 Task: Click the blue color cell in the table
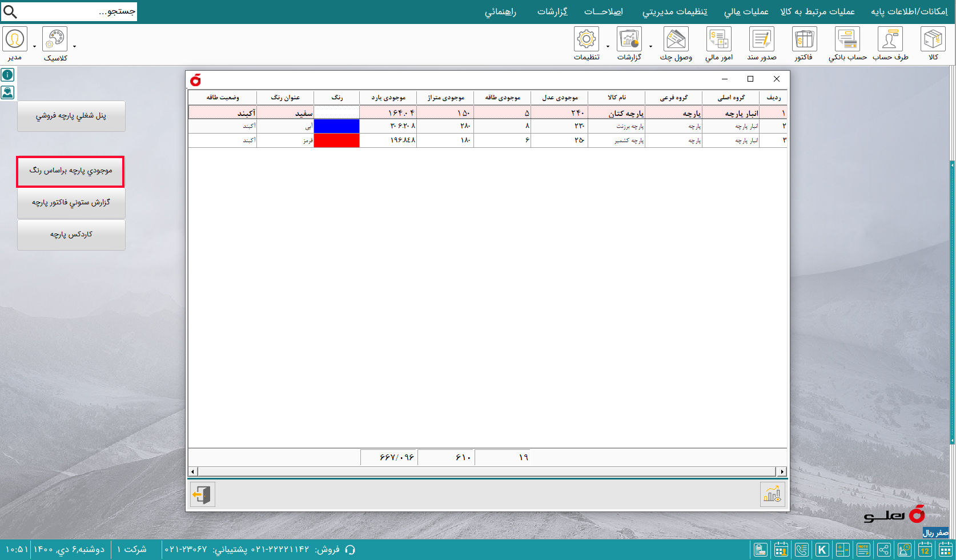pyautogui.click(x=336, y=126)
